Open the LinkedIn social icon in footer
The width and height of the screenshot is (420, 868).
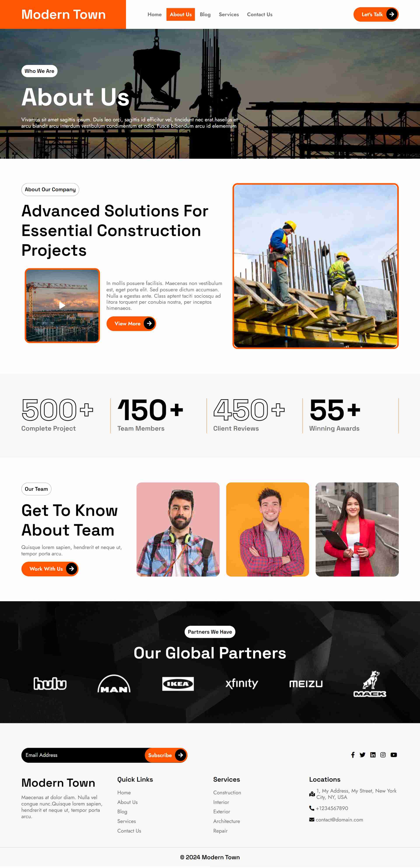[373, 755]
